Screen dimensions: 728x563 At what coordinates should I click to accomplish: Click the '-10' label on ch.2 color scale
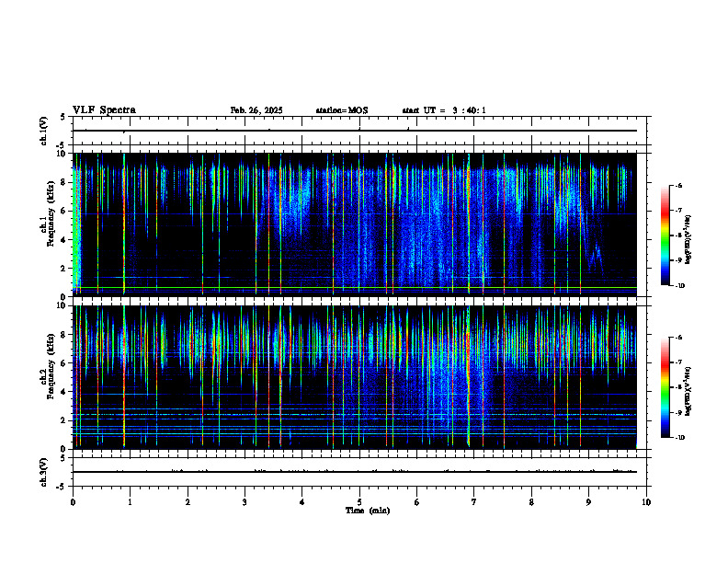[680, 438]
